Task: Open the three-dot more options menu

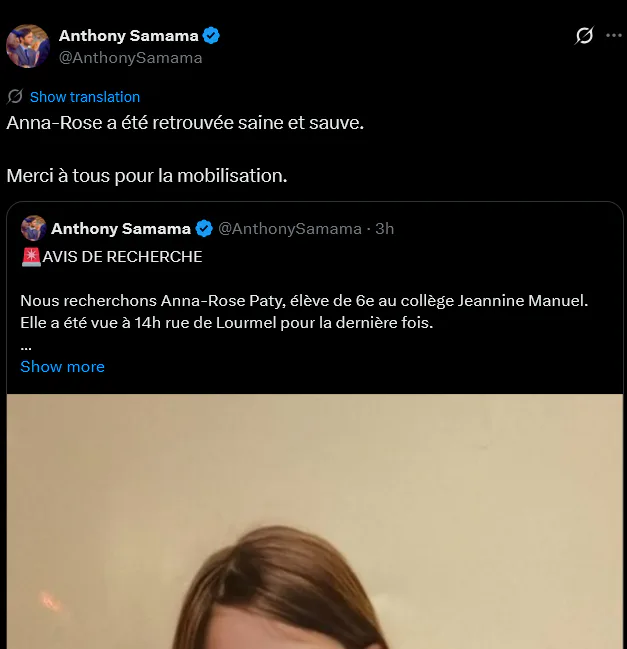Action: click(x=614, y=36)
